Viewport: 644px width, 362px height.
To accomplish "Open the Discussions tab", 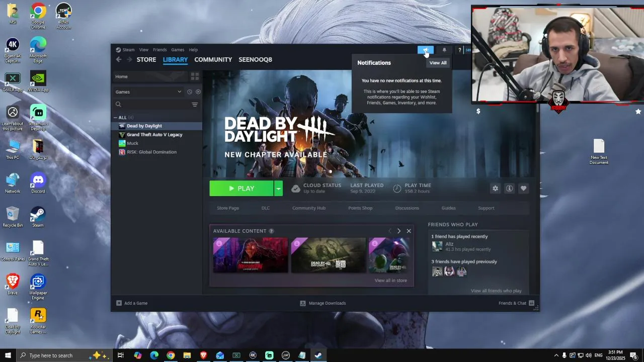I will [407, 208].
